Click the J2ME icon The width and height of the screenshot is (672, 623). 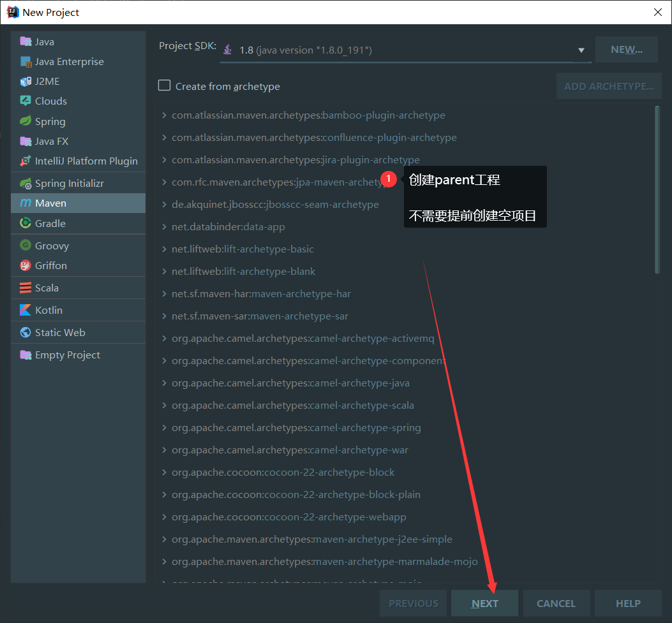(26, 82)
